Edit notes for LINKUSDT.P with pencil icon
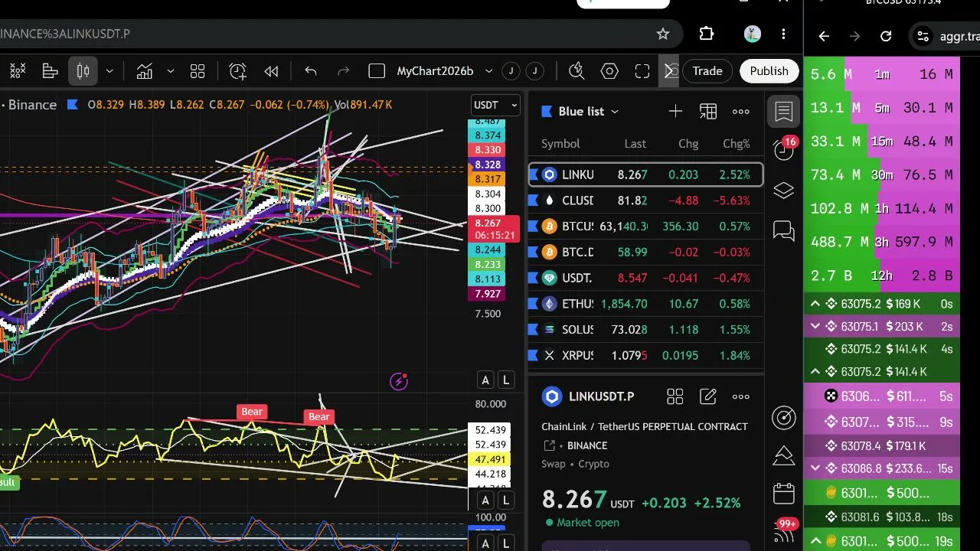This screenshot has height=551, width=980. click(x=708, y=396)
